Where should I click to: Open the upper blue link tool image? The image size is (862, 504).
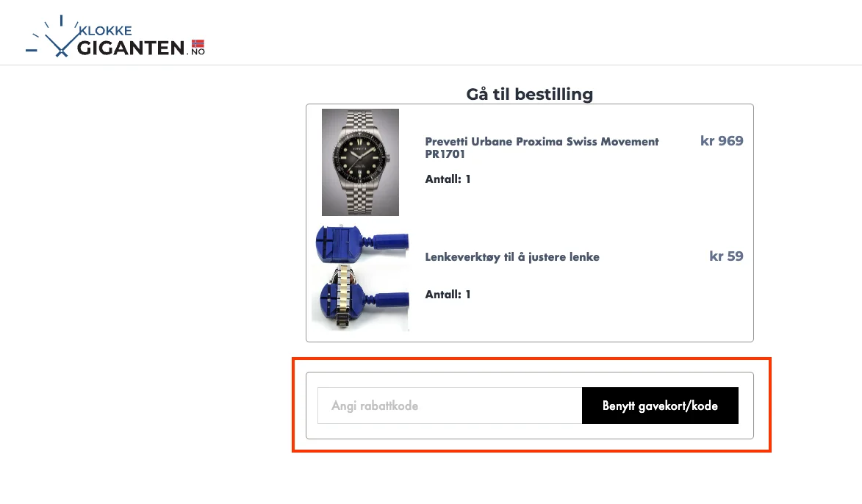[x=360, y=244]
